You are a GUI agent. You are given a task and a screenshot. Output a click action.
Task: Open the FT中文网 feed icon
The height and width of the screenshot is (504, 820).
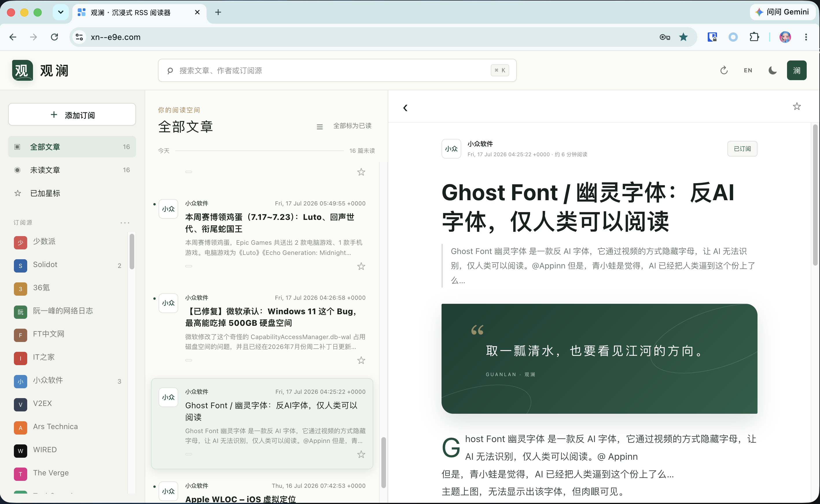(x=20, y=335)
